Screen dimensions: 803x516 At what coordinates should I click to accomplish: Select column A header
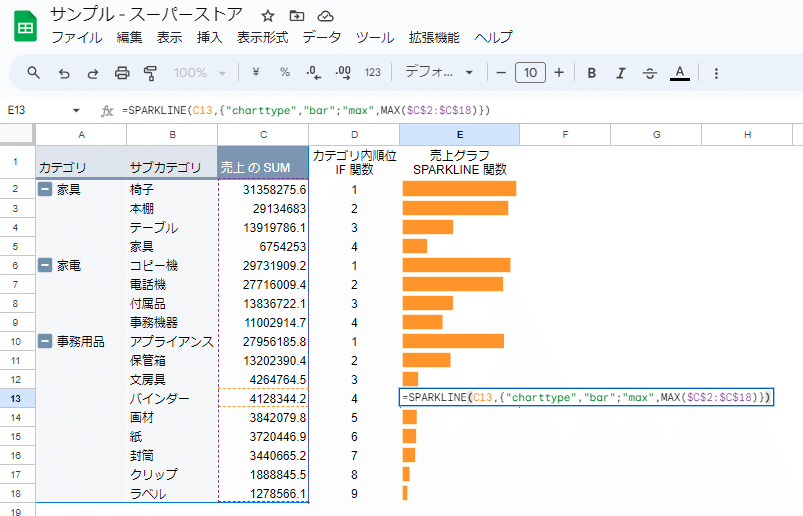click(x=81, y=135)
